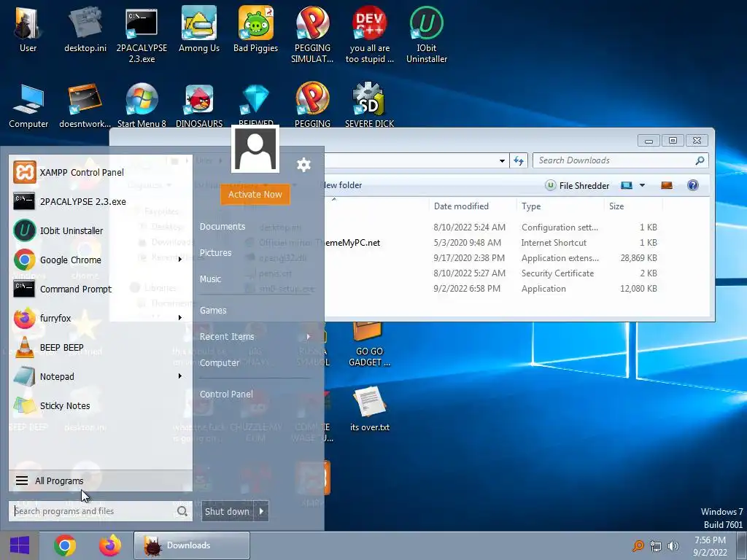The image size is (747, 560).
Task: Click the Activate Now button
Action: click(255, 194)
